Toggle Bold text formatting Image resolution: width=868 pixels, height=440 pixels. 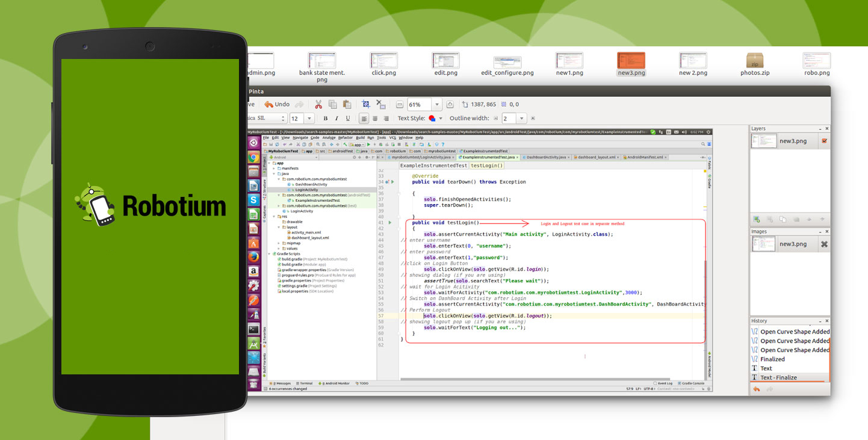click(x=326, y=119)
